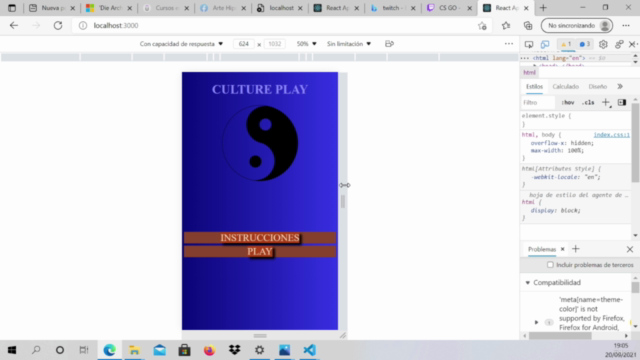Open the Windows Start menu
Screen dimensions: 640x360
12,350
